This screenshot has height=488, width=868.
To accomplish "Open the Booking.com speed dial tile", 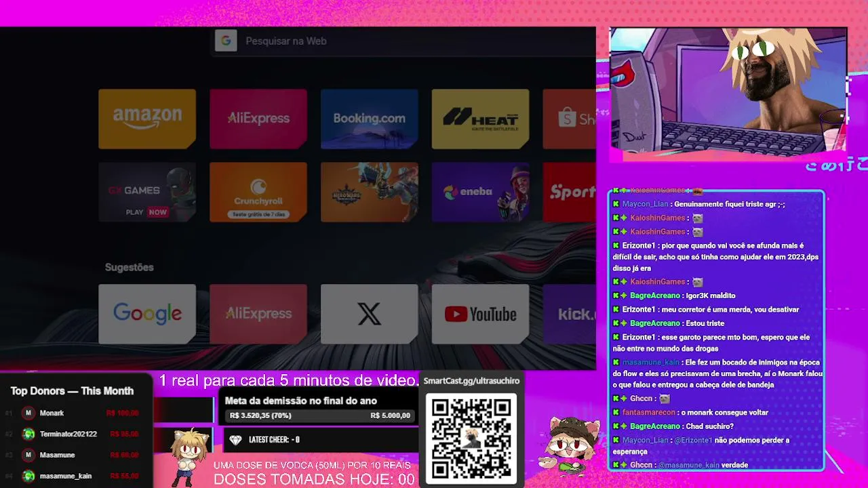I will [x=370, y=119].
